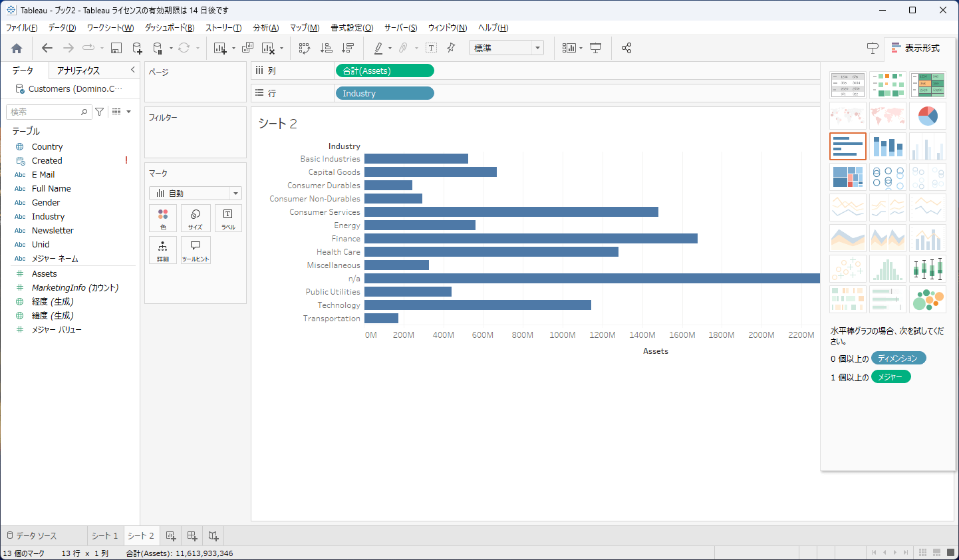Expand the highlight dropdown arrow
The width and height of the screenshot is (959, 560).
[390, 48]
